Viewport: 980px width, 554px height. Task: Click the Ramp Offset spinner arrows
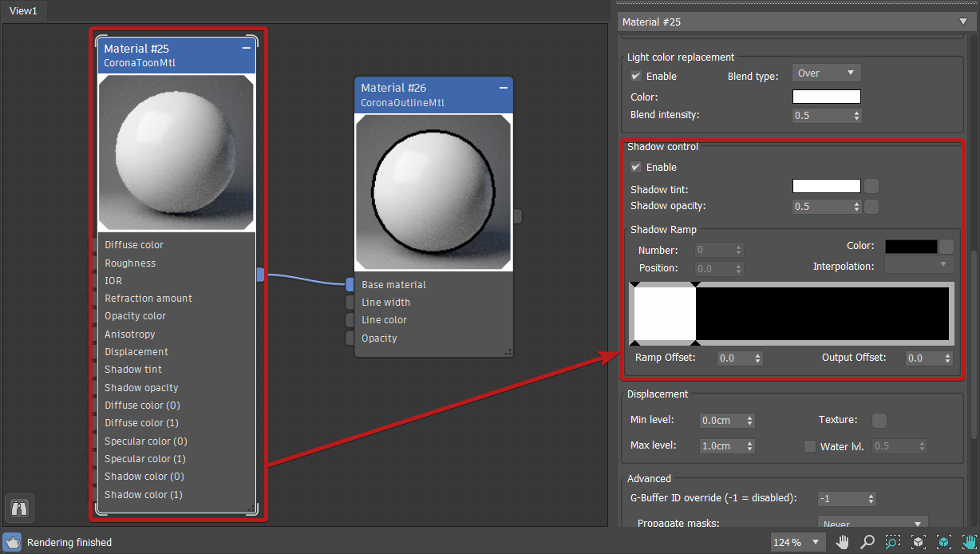pyautogui.click(x=758, y=358)
